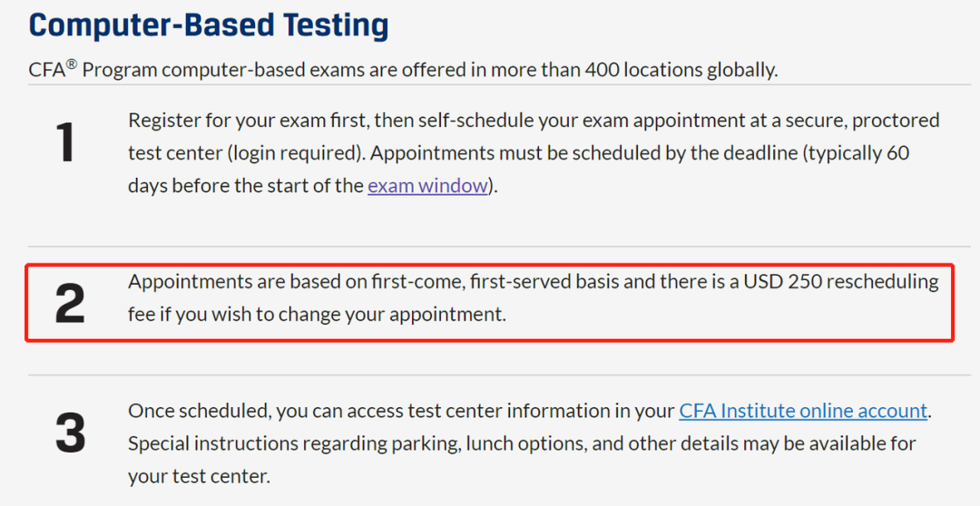Click the registered trademark symbol after CFA

(x=72, y=64)
